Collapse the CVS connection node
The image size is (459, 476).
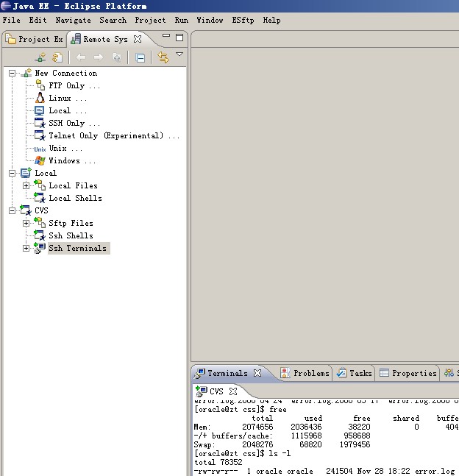[x=12, y=210]
